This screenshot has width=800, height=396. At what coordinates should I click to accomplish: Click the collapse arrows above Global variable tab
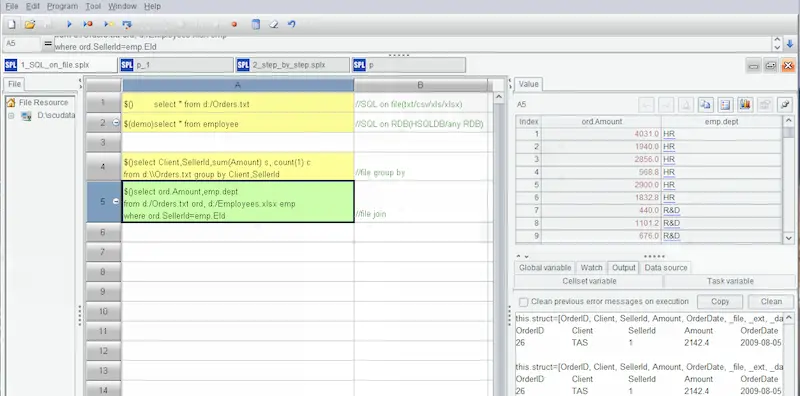[x=522, y=257]
